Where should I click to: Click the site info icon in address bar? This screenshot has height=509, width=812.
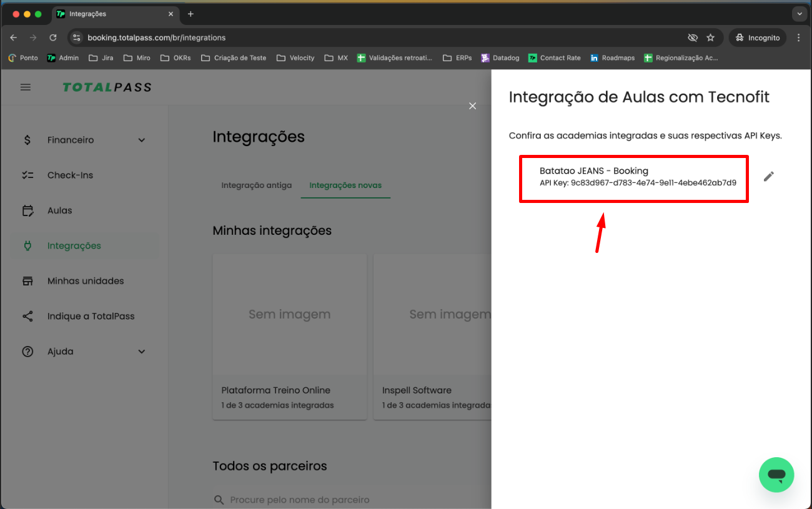coord(76,37)
